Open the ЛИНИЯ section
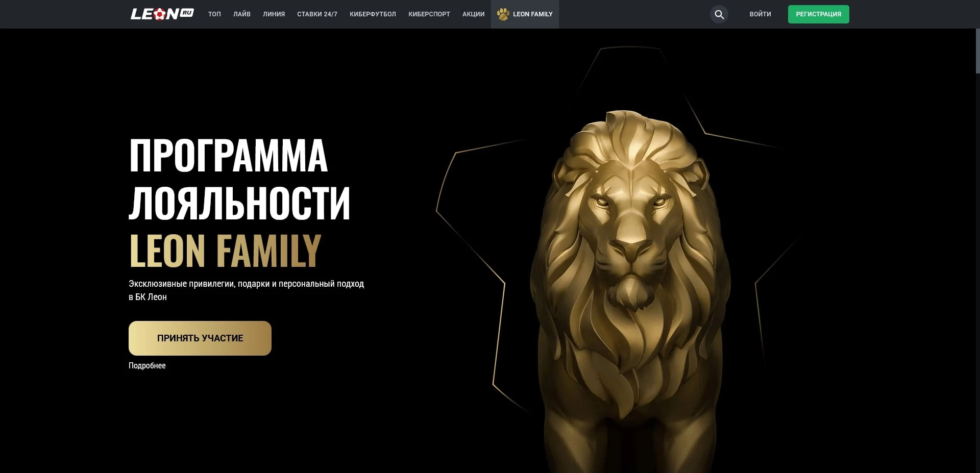 (274, 14)
